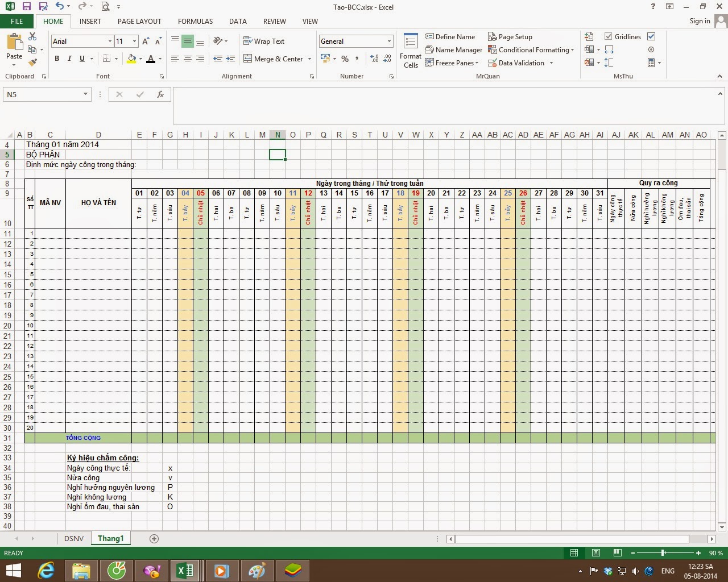Open the Name Manager
Image resolution: width=728 pixels, height=582 pixels.
(453, 49)
